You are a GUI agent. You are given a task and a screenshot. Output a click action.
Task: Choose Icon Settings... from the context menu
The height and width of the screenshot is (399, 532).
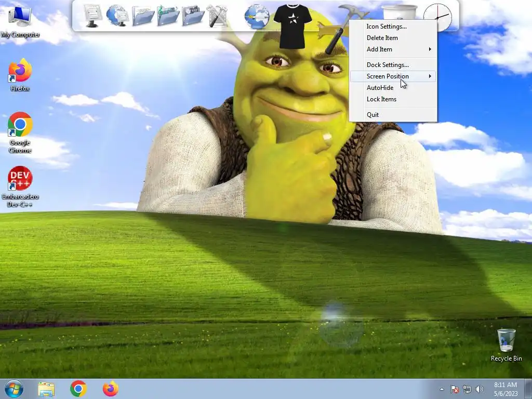coord(393,26)
